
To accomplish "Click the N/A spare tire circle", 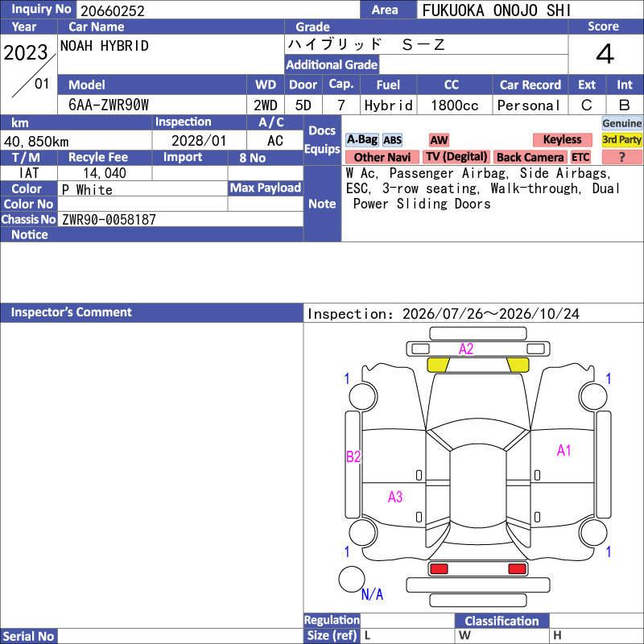I will point(352,579).
